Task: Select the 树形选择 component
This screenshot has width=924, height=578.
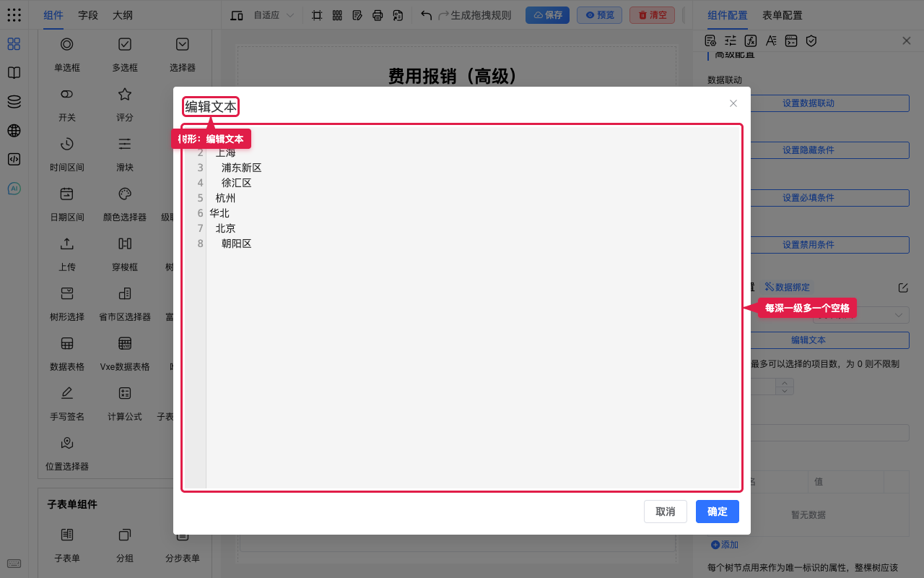Action: tap(67, 303)
